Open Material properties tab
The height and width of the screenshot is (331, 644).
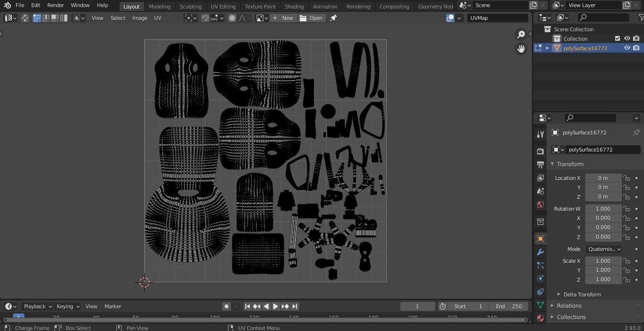pyautogui.click(x=540, y=318)
